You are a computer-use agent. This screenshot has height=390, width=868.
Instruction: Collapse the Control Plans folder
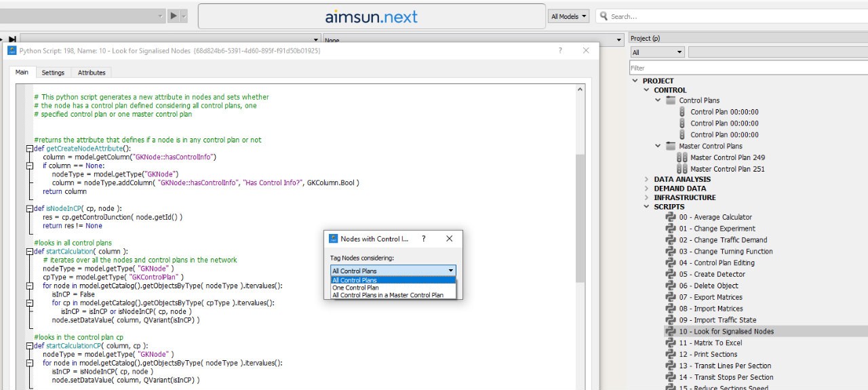pyautogui.click(x=658, y=100)
